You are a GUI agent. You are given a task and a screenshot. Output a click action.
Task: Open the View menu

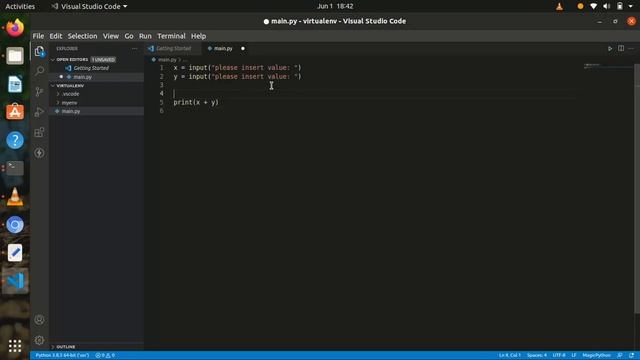click(x=111, y=36)
